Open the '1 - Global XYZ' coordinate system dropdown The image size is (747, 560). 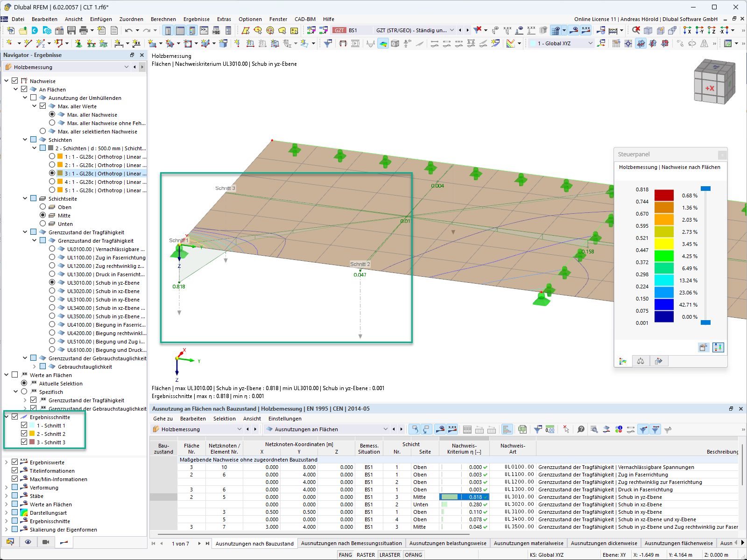click(590, 43)
